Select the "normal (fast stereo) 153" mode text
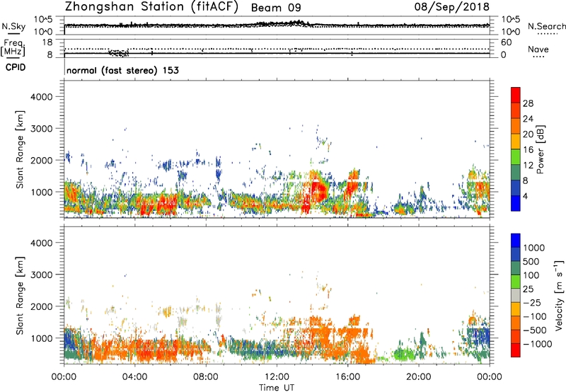The height and width of the screenshot is (392, 566). click(x=122, y=70)
